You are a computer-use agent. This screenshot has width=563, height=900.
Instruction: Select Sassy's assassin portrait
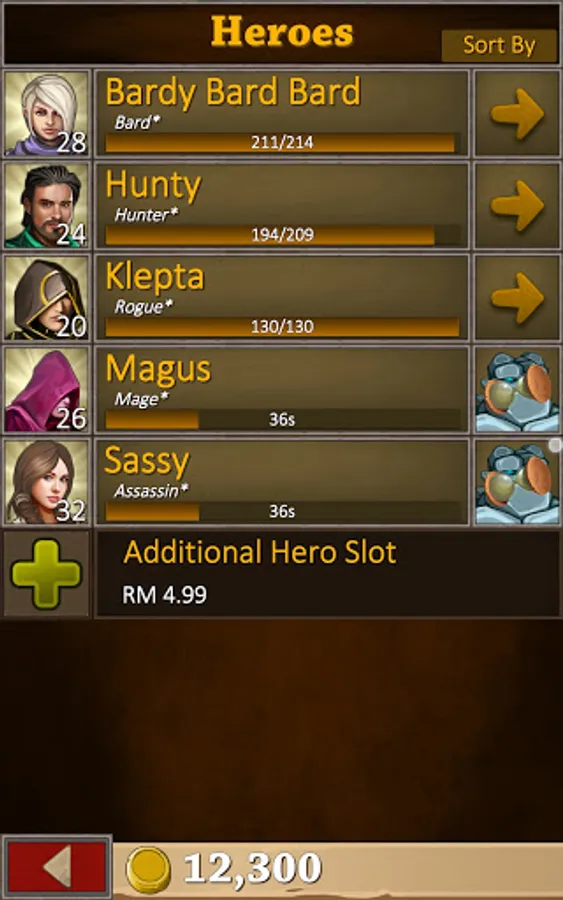pos(46,482)
